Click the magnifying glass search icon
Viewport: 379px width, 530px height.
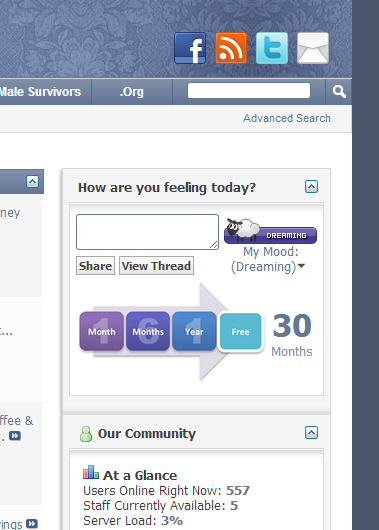pyautogui.click(x=339, y=92)
